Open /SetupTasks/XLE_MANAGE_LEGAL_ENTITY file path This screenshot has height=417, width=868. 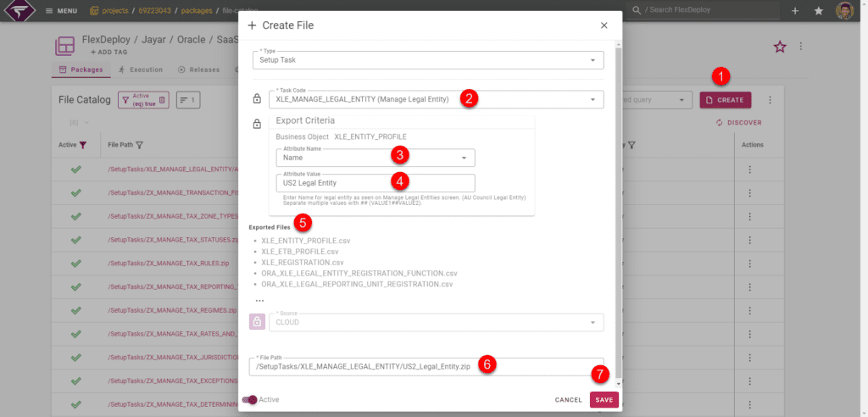tap(173, 170)
